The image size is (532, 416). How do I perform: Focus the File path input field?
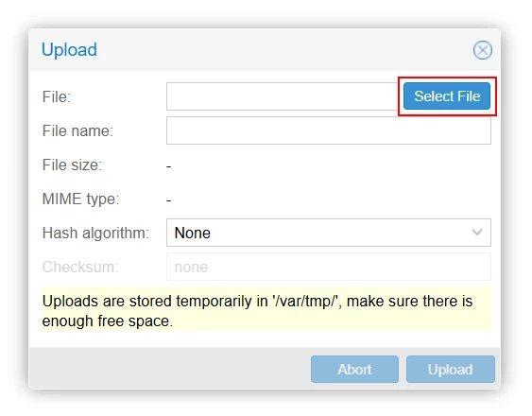283,96
